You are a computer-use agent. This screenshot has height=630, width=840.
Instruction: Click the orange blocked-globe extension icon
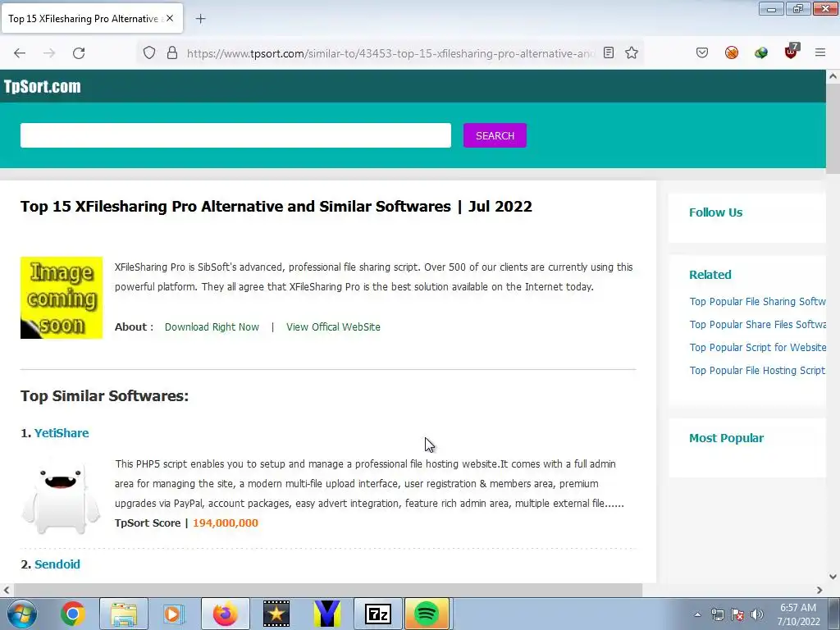pos(731,52)
